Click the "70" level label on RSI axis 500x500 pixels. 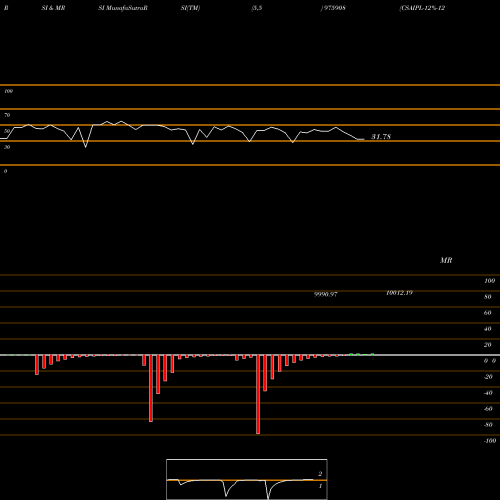pos(7,115)
